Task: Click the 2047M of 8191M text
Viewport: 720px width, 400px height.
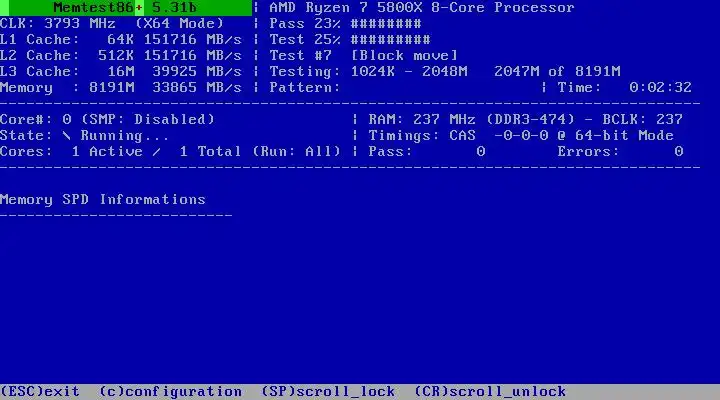Action: [557, 72]
